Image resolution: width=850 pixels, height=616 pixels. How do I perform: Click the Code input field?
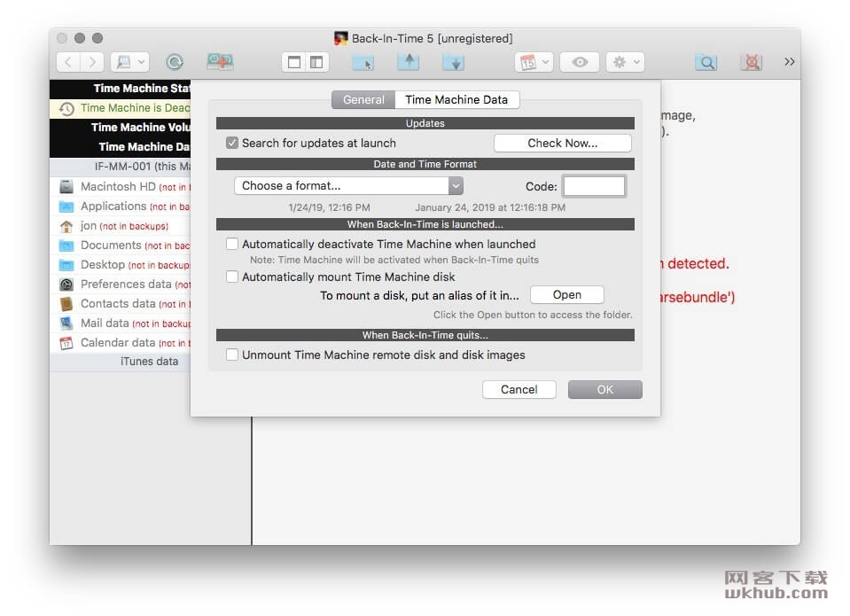click(594, 186)
